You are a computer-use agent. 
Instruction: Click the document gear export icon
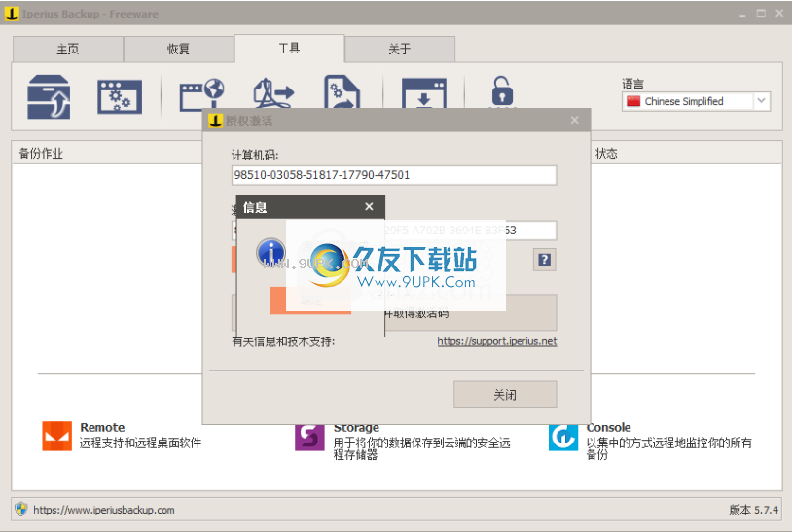coord(342,91)
